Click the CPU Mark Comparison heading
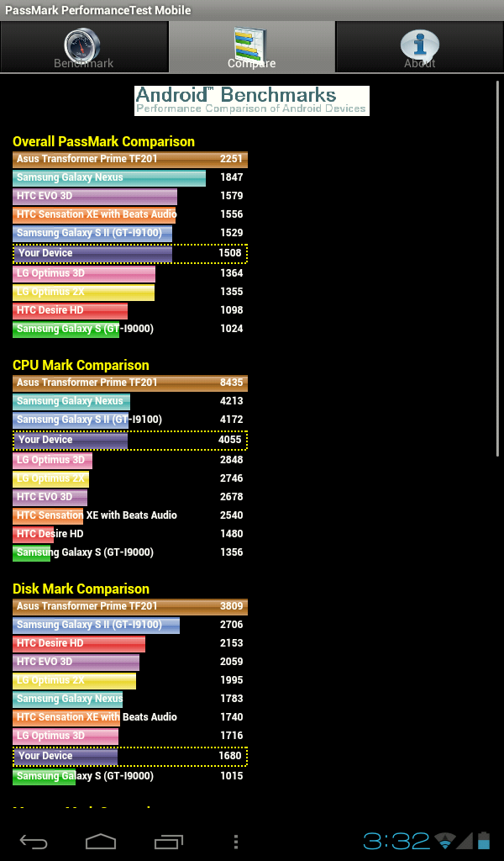 tap(81, 365)
